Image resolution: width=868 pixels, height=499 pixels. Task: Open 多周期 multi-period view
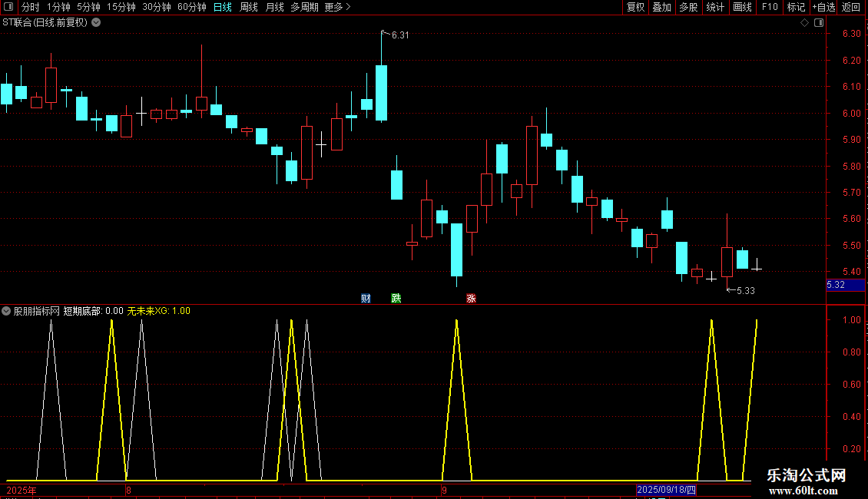[304, 7]
